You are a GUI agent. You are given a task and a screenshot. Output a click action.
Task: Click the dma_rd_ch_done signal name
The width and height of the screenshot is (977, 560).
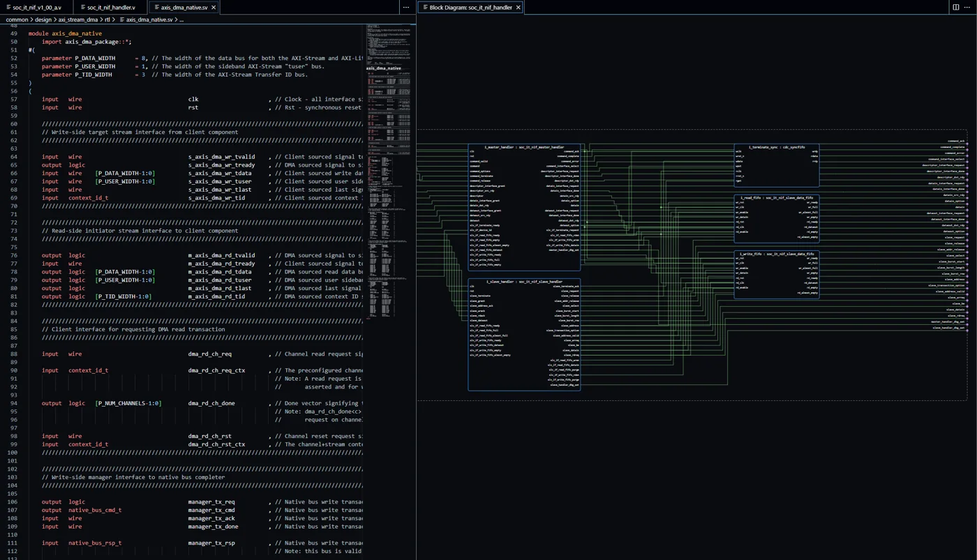[x=211, y=404]
